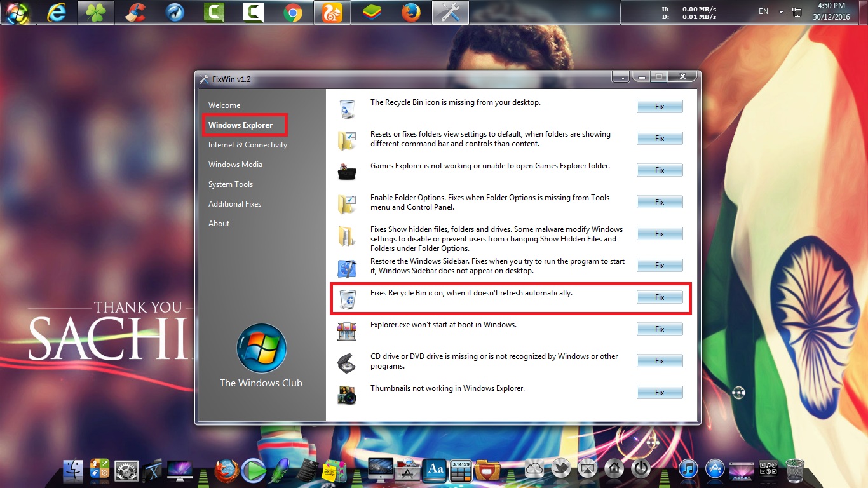Image resolution: width=868 pixels, height=488 pixels.
Task: Open the Sticky Notes icon in dock
Action: [334, 470]
